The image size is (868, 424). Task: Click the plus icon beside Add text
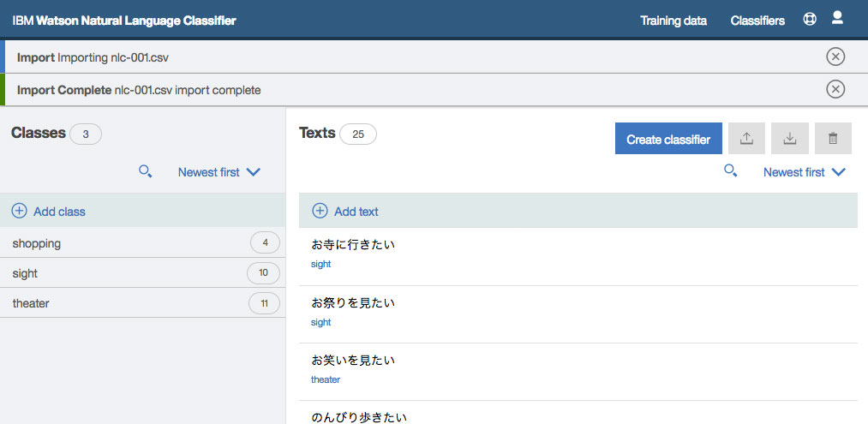320,211
